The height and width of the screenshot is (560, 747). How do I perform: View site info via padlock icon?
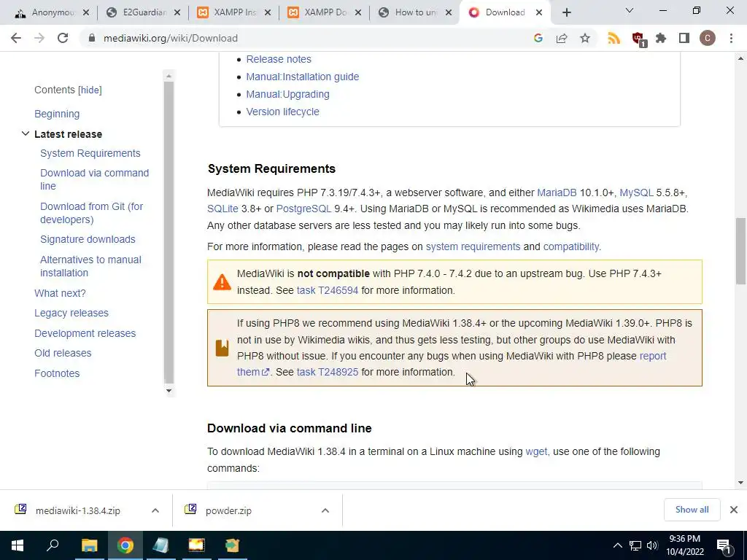(92, 38)
